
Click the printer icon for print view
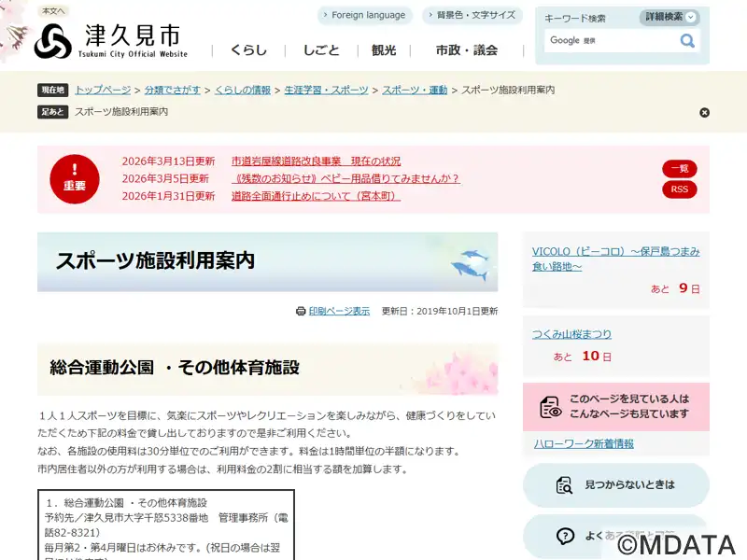[x=301, y=311]
